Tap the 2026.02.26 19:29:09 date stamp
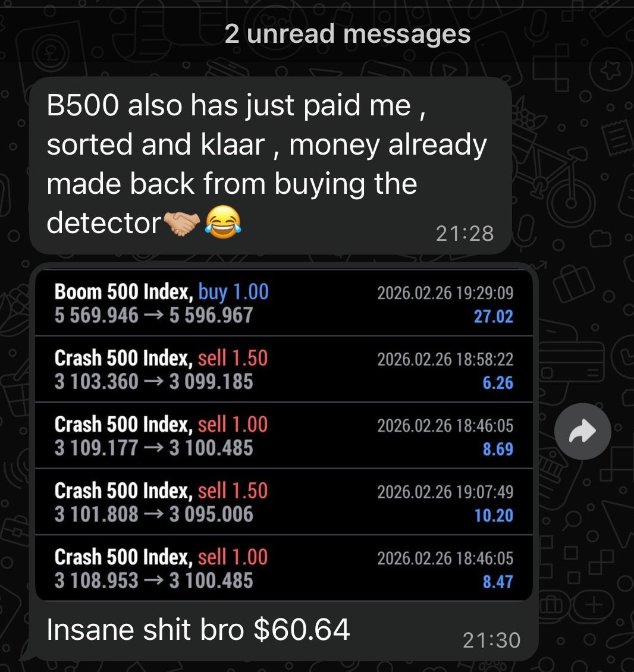This screenshot has width=634, height=672. click(445, 293)
